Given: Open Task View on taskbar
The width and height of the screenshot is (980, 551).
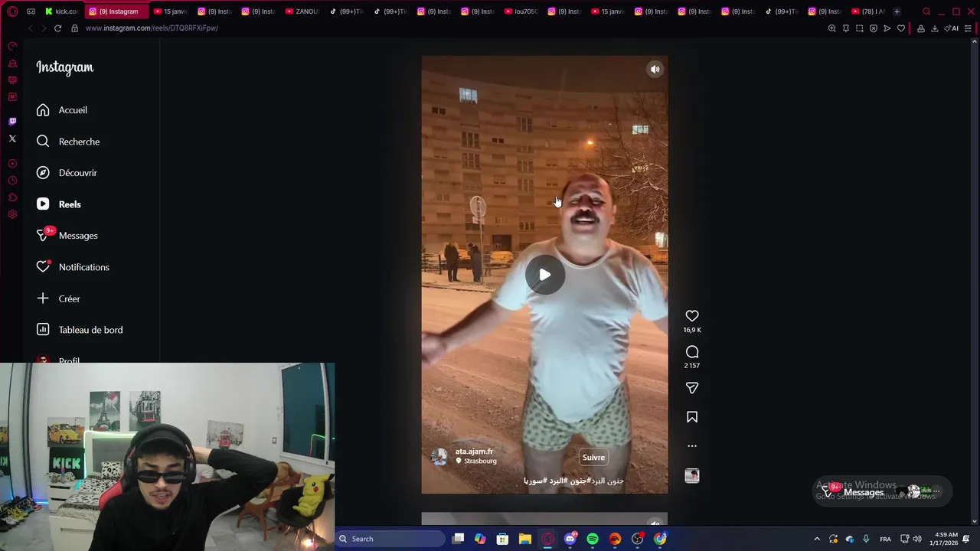Looking at the screenshot, I should pos(458,539).
